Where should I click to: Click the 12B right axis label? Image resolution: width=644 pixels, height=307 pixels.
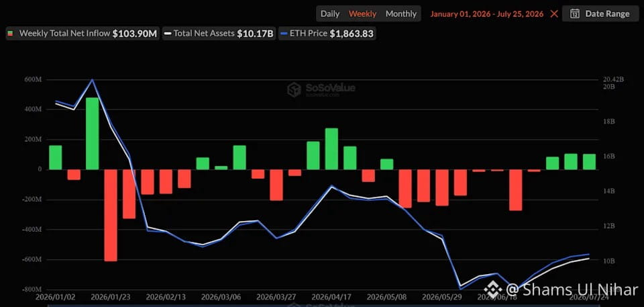[x=608, y=226]
